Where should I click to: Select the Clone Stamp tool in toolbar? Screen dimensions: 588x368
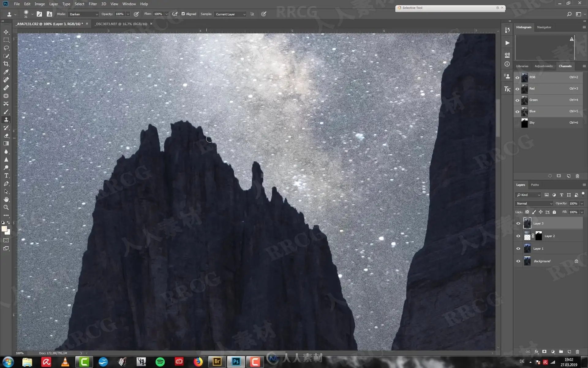6,120
